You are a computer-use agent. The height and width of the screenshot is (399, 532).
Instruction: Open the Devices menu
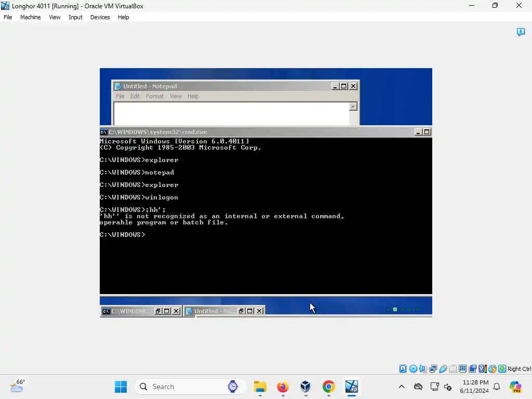pos(100,17)
